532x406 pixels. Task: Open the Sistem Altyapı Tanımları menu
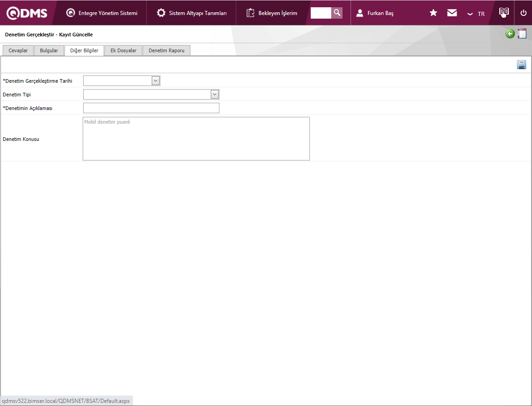pos(191,13)
